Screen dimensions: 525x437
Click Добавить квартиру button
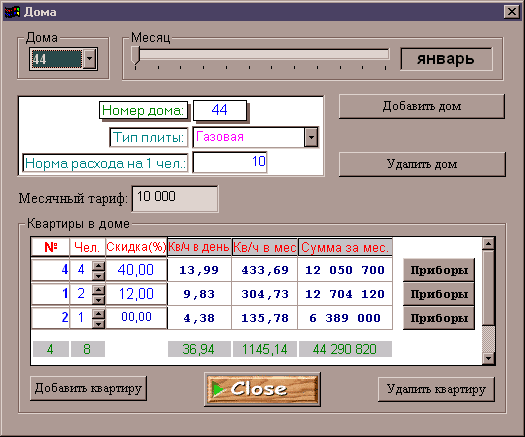tap(88, 388)
